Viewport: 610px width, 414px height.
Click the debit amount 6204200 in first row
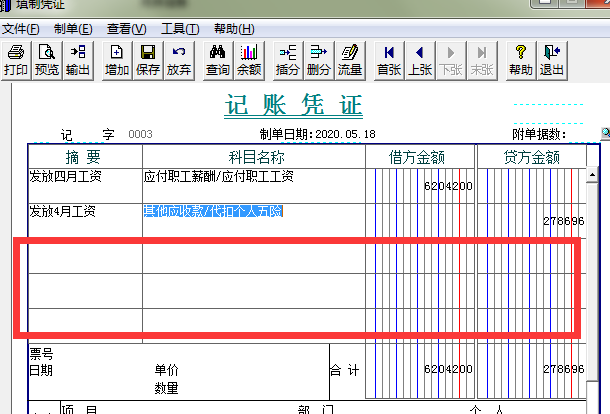tap(448, 186)
